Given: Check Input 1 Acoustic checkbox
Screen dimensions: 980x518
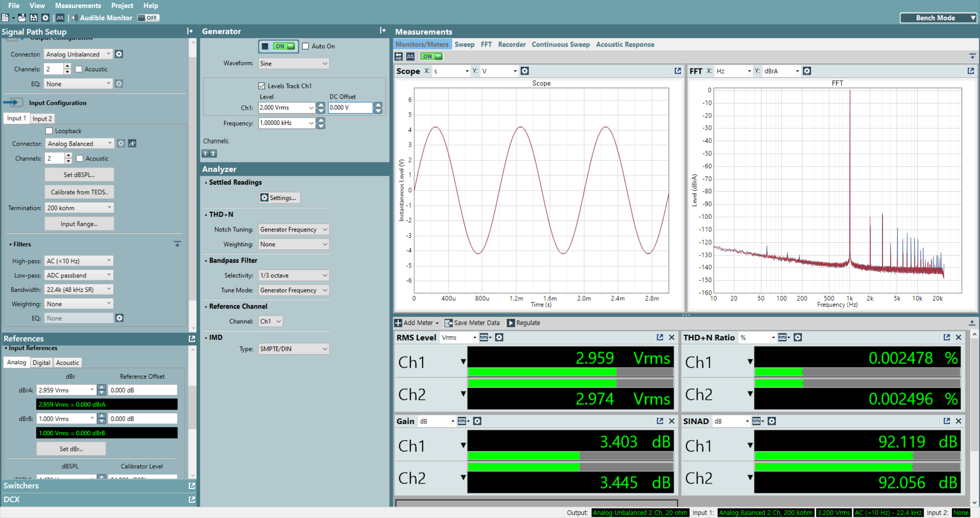Looking at the screenshot, I should pos(80,158).
